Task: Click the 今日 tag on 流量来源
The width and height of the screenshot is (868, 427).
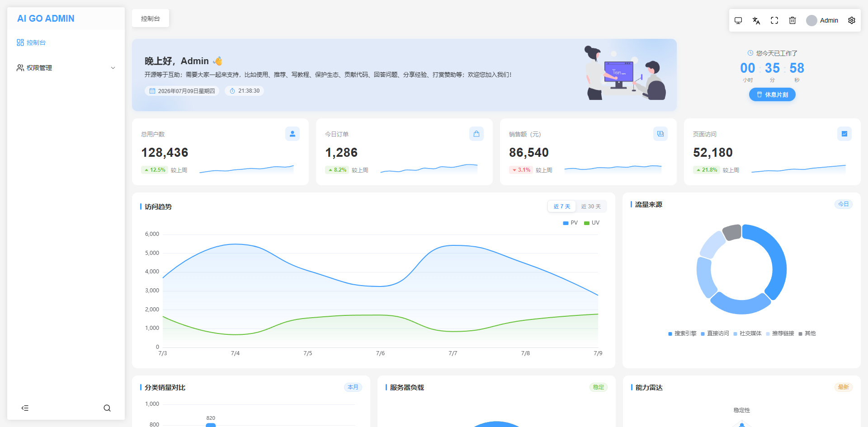Action: click(844, 204)
